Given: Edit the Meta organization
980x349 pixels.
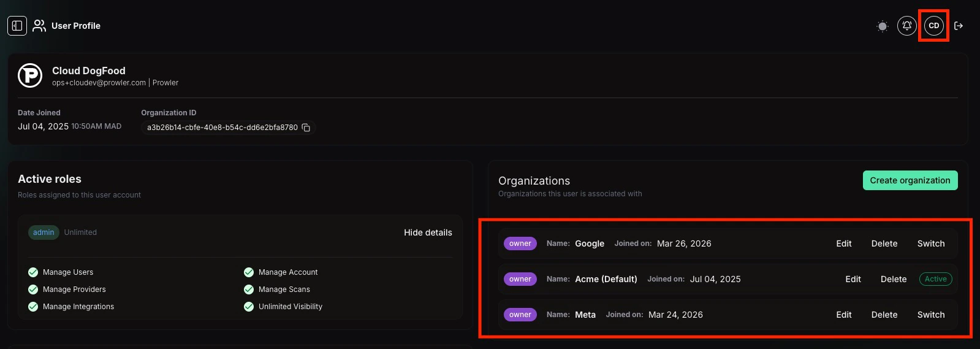Looking at the screenshot, I should pos(844,315).
